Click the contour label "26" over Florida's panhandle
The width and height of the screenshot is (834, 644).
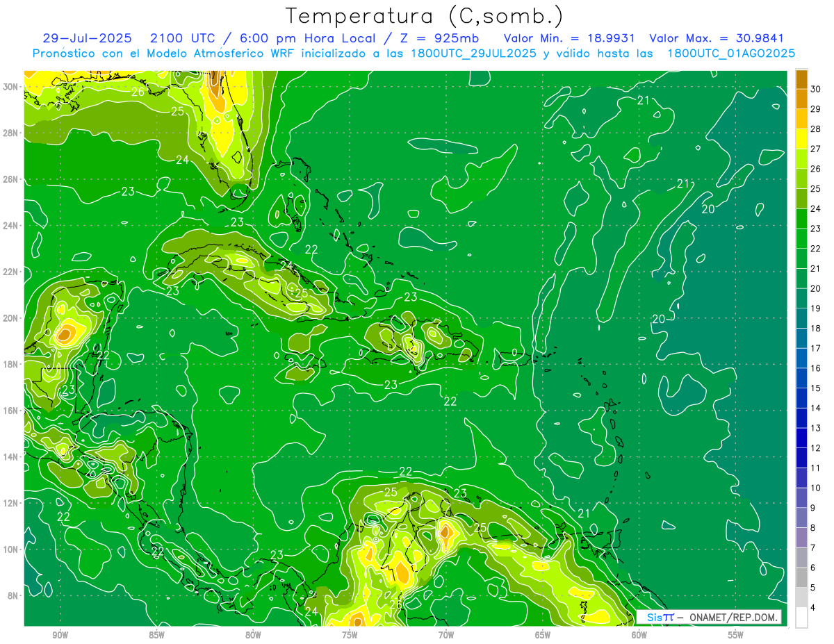pyautogui.click(x=138, y=92)
